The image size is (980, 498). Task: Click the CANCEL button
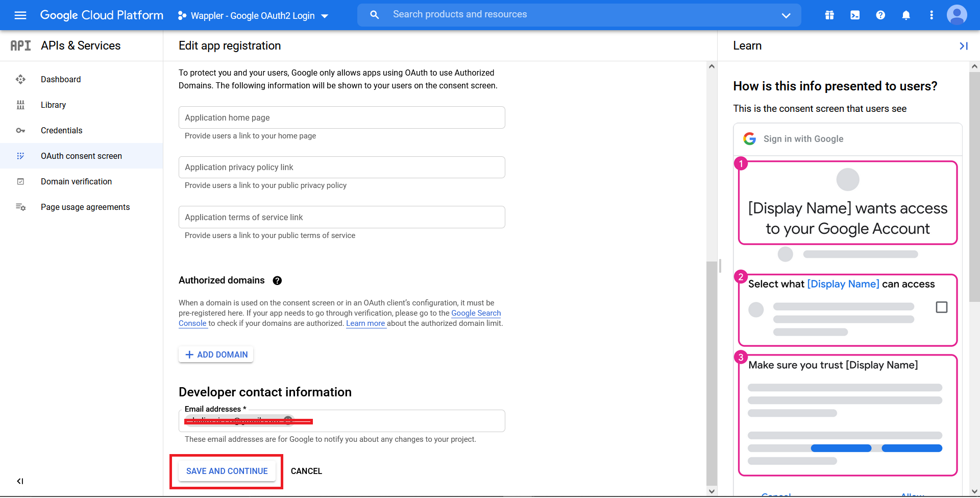tap(306, 471)
